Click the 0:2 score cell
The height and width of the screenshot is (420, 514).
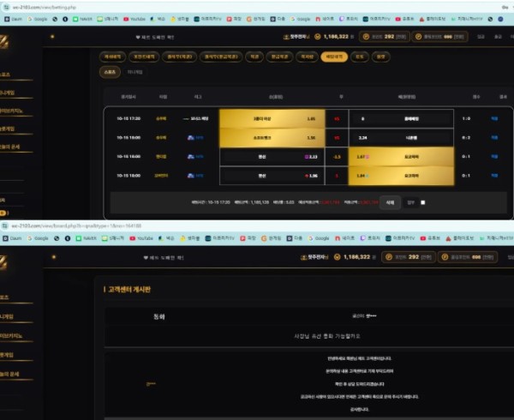466,137
